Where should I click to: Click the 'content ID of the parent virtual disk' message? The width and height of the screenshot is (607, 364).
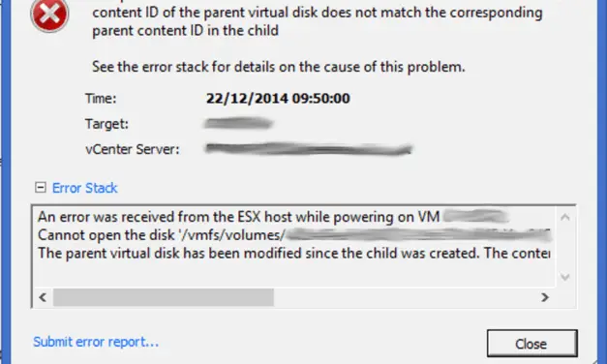317,21
